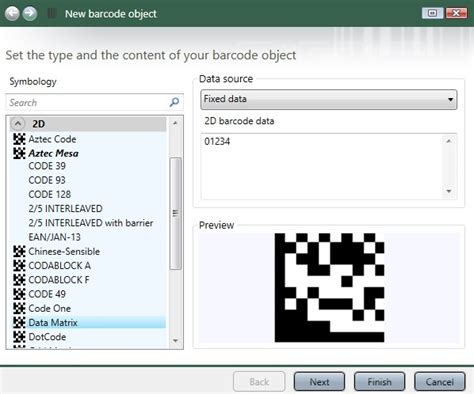Click the icon beside CODABLOCK A
The image size is (474, 394).
19,265
